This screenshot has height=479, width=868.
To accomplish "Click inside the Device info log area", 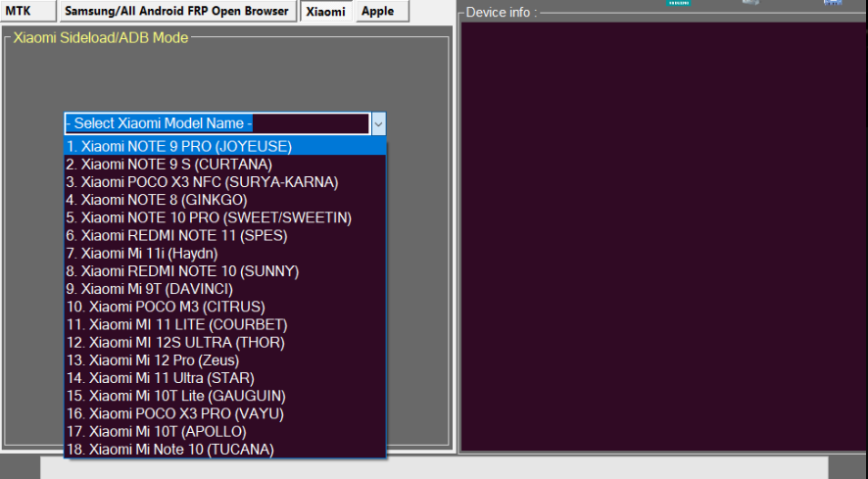I will click(664, 236).
